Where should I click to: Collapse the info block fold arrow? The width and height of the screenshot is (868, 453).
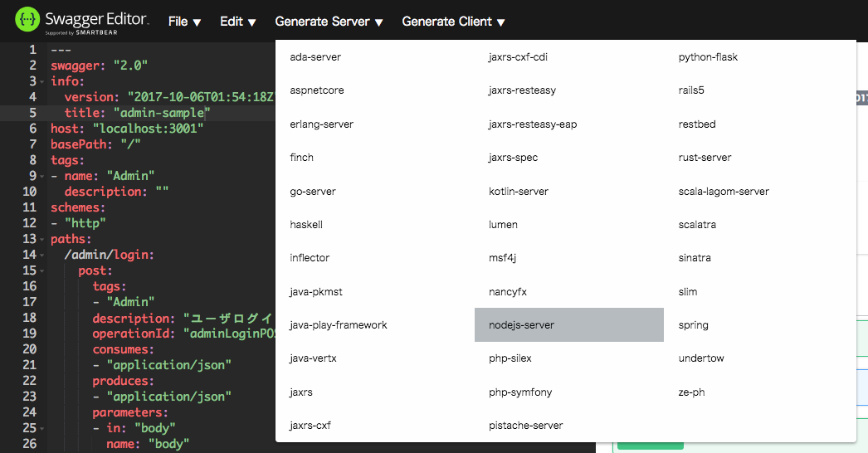(42, 82)
